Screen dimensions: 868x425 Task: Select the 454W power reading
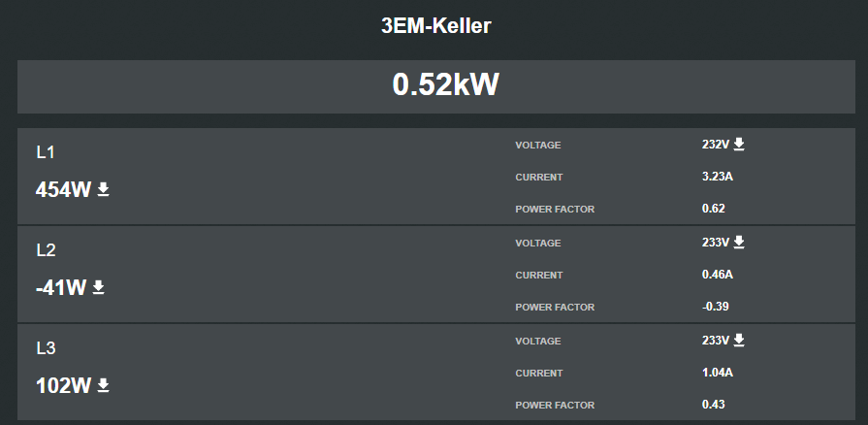63,190
